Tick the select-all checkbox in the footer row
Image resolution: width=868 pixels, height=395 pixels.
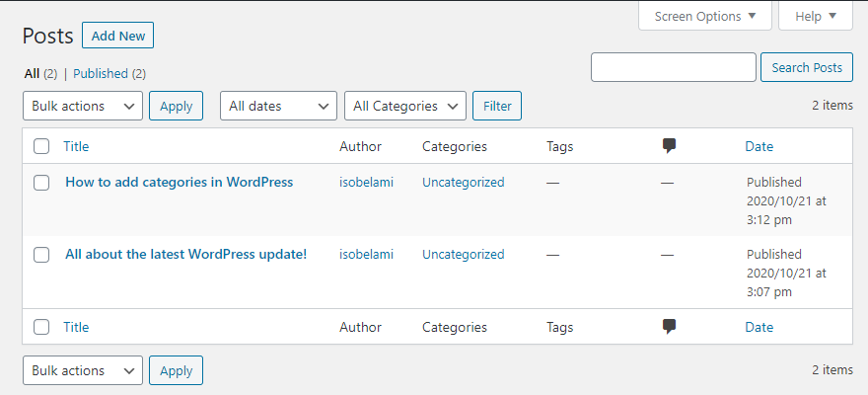[41, 327]
